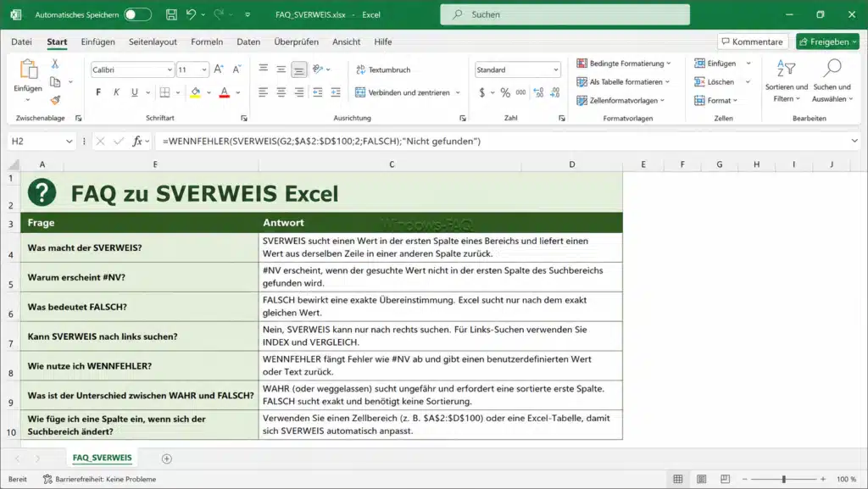The image size is (868, 489).
Task: Center text horizontally icon
Action: [x=281, y=92]
